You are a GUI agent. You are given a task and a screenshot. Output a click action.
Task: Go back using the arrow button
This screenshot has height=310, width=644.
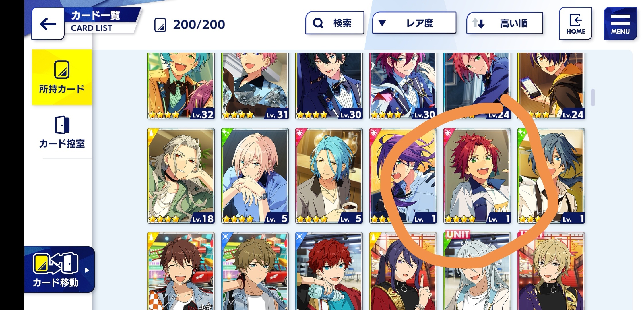pyautogui.click(x=48, y=24)
